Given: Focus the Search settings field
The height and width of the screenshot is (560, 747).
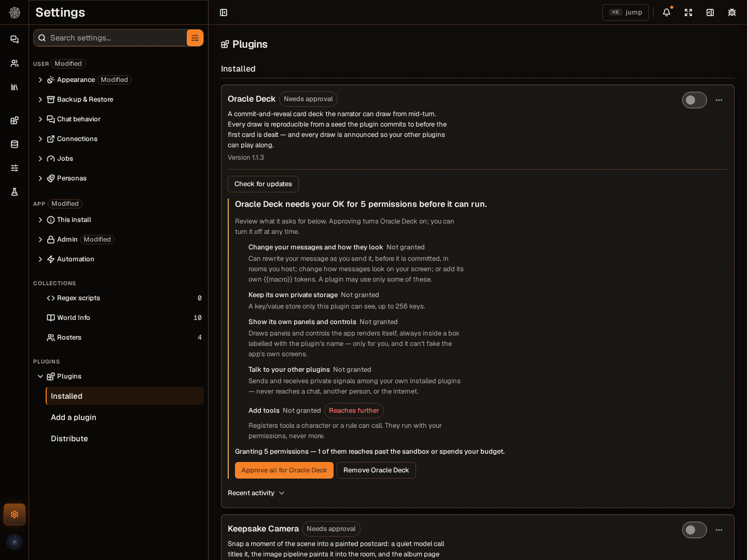Looking at the screenshot, I should [110, 38].
